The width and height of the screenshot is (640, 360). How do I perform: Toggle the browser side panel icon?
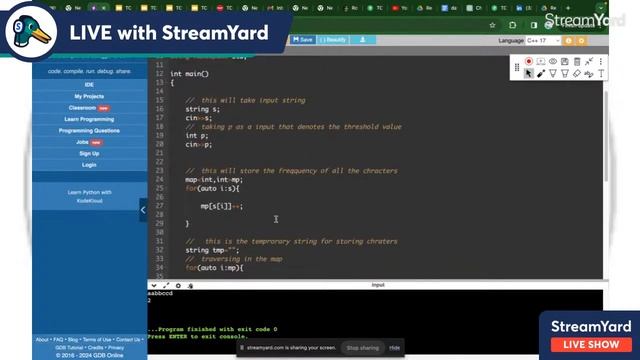click(x=534, y=25)
